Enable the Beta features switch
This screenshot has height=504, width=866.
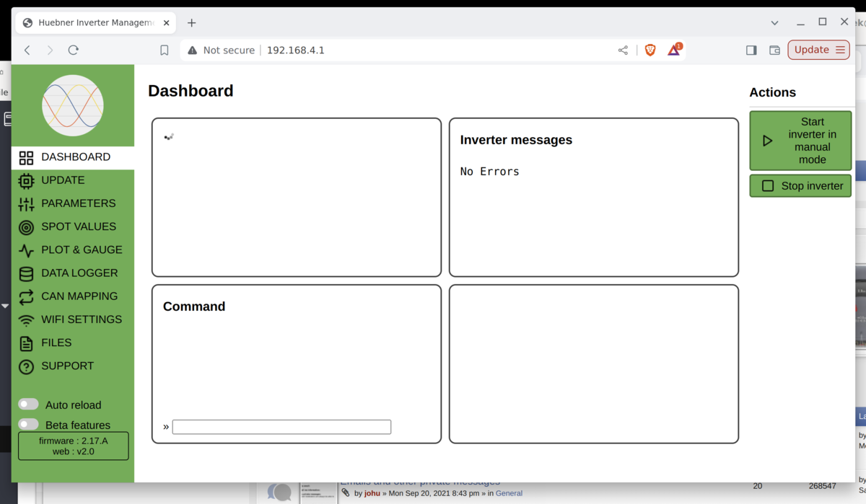click(28, 425)
